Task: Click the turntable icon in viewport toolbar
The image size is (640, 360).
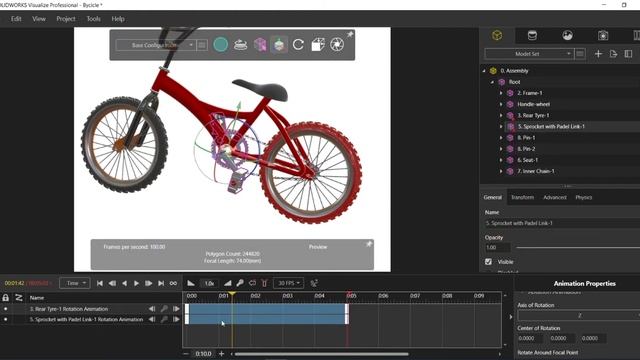Action: point(240,44)
